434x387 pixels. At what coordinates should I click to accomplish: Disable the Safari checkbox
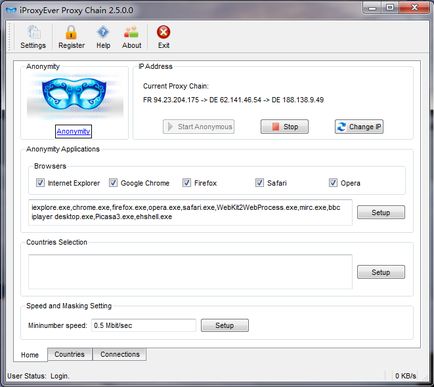260,182
